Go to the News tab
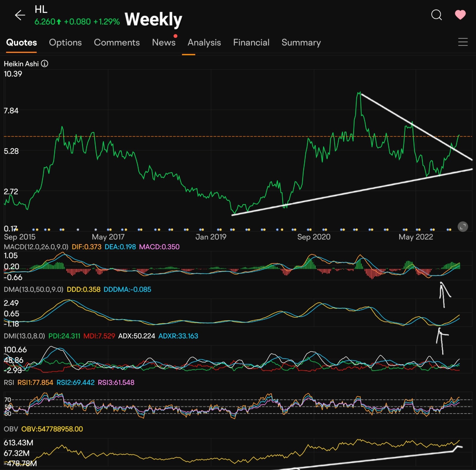 [x=164, y=43]
